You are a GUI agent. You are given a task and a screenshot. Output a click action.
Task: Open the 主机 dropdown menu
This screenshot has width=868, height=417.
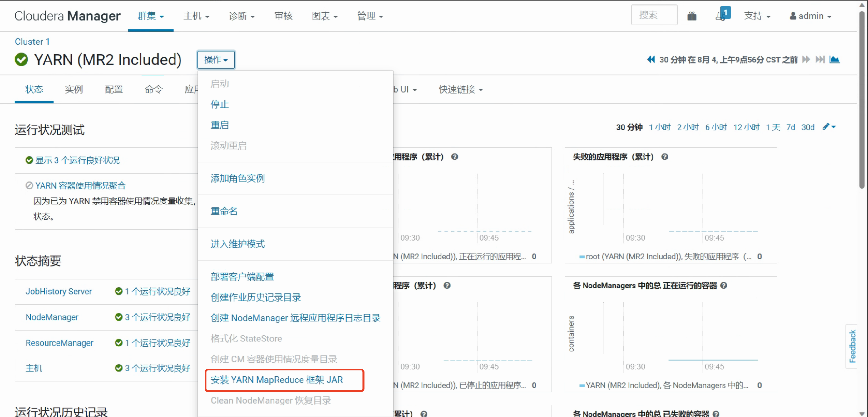[196, 16]
